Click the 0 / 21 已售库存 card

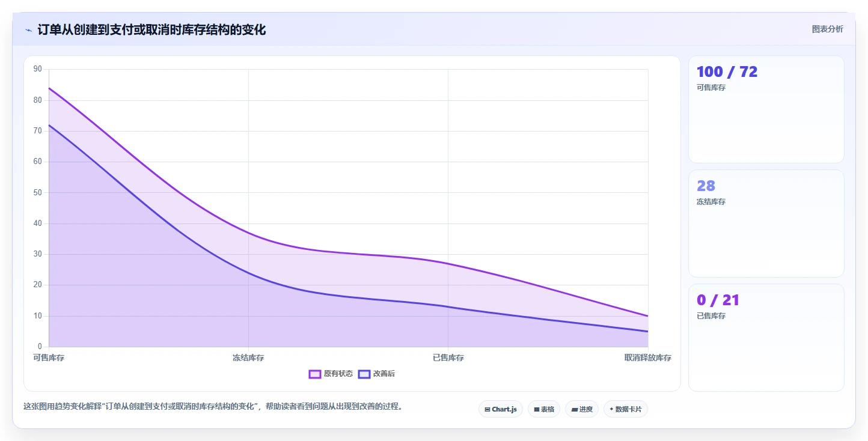tap(766, 338)
